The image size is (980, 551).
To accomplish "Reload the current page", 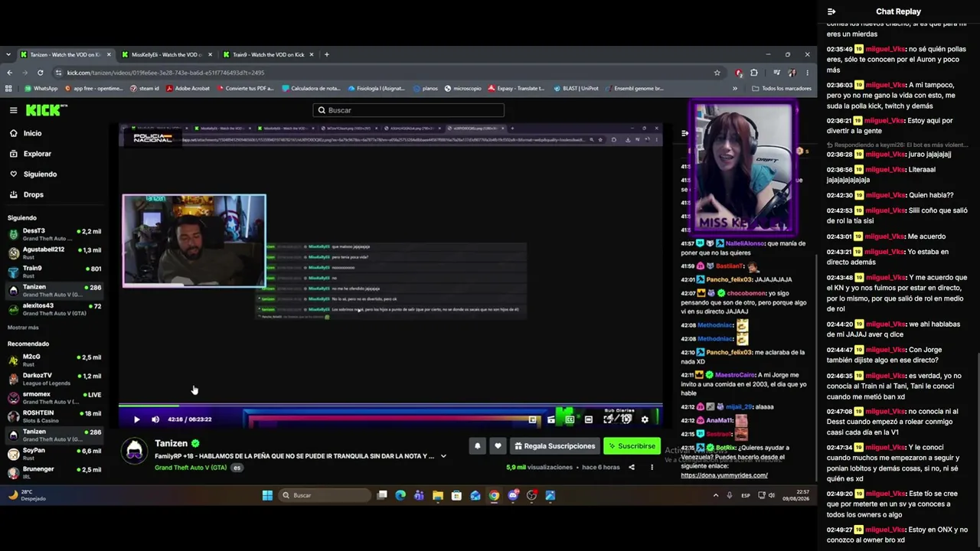I will (x=41, y=73).
